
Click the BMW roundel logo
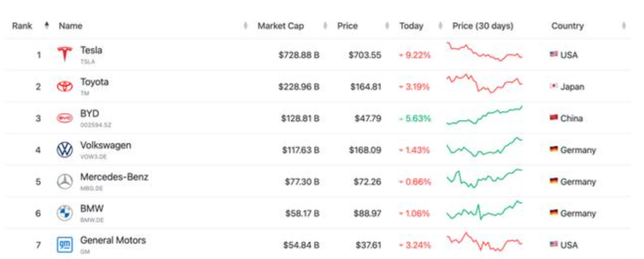64,213
